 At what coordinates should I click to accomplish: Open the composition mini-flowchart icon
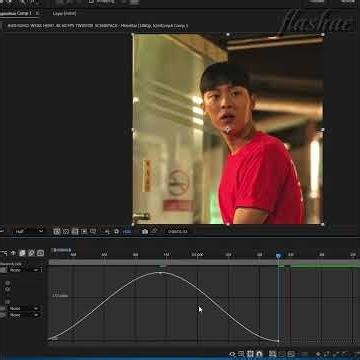pyautogui.click(x=4, y=253)
